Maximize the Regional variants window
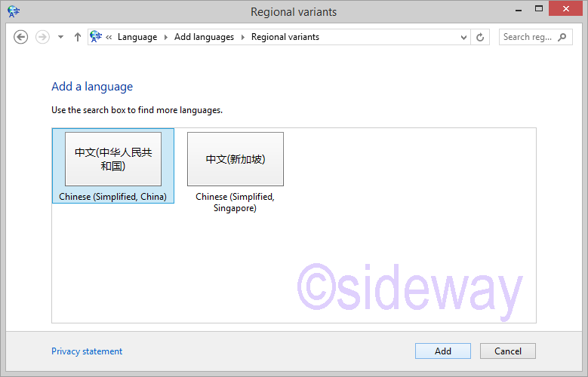The width and height of the screenshot is (588, 377). 537,9
